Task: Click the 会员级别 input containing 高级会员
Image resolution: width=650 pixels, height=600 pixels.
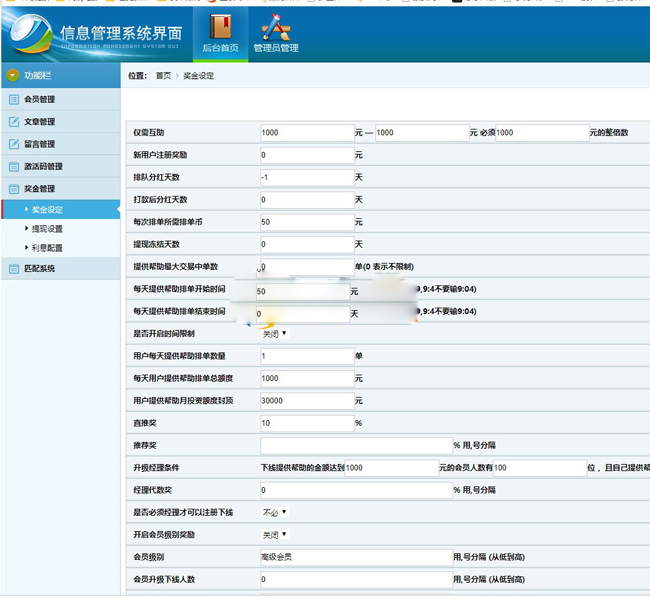Action: [355, 557]
